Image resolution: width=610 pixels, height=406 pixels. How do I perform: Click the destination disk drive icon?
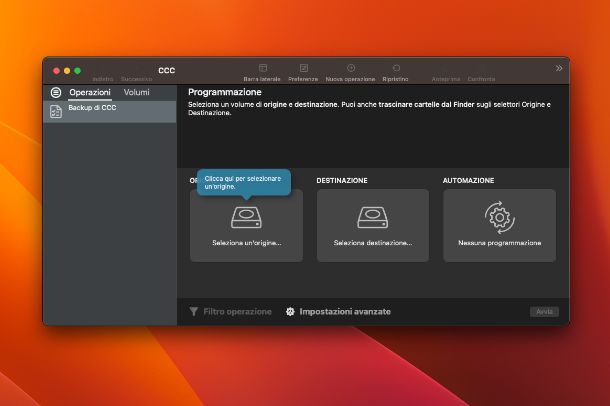373,217
